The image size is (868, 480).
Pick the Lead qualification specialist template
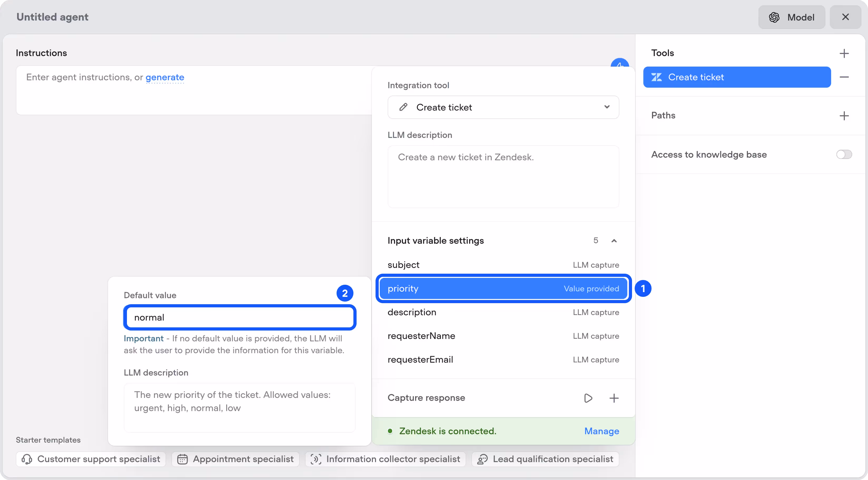click(545, 459)
